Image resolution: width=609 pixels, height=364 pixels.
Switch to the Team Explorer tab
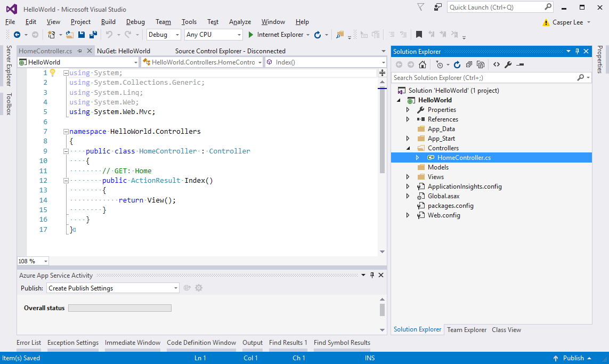point(466,329)
